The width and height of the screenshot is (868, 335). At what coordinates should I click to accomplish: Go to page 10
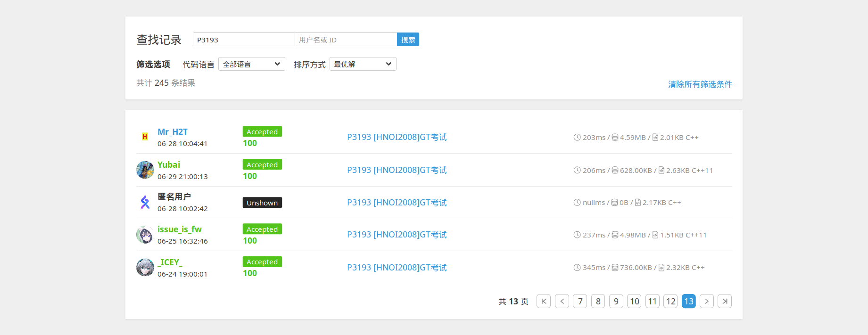click(634, 301)
